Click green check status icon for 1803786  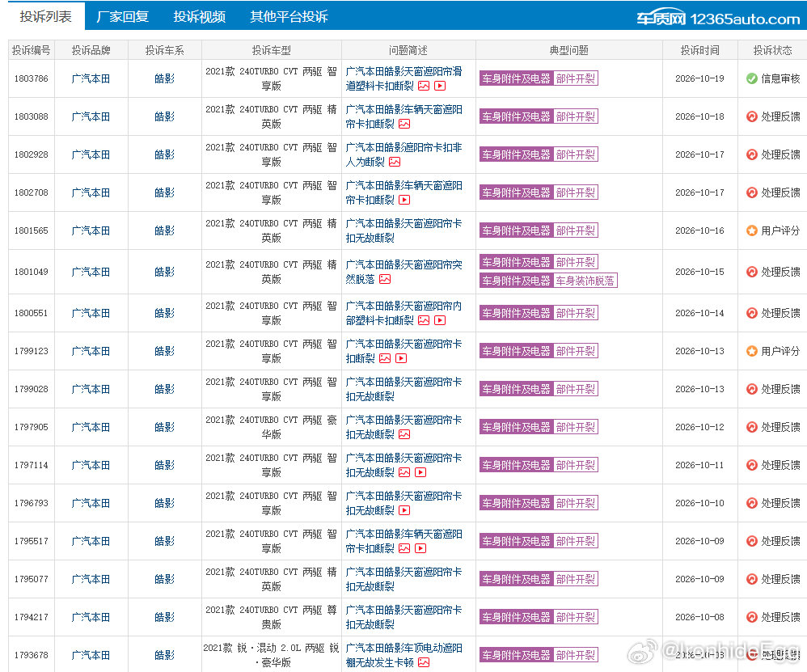[x=752, y=78]
